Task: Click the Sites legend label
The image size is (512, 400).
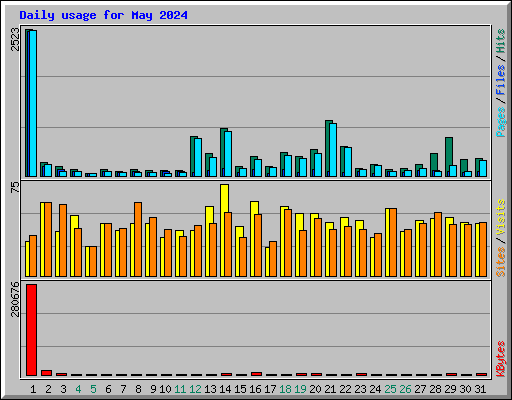Action: 500,262
